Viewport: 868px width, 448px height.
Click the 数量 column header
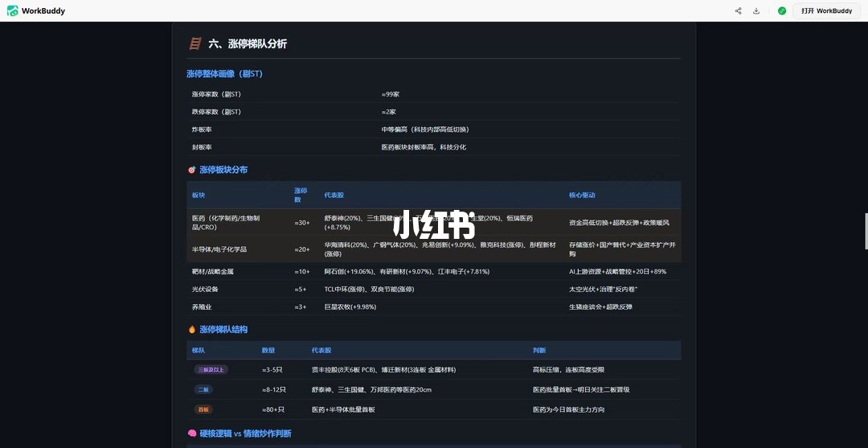click(x=268, y=351)
